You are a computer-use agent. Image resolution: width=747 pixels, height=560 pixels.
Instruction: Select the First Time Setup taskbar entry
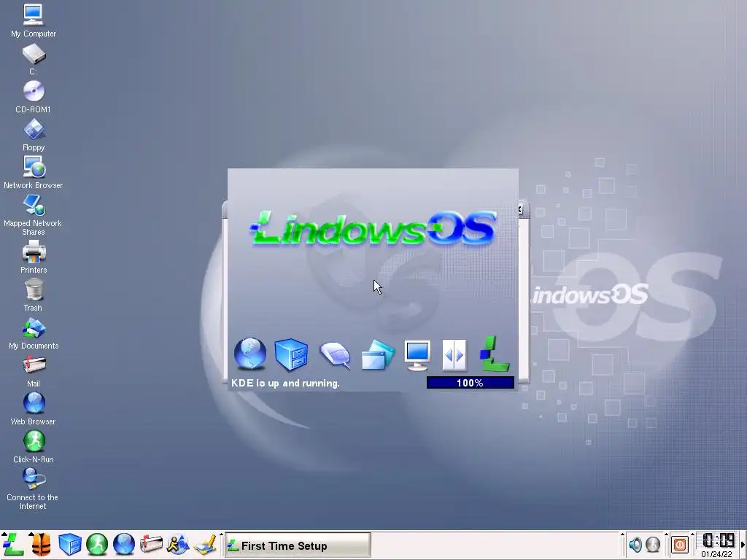298,545
